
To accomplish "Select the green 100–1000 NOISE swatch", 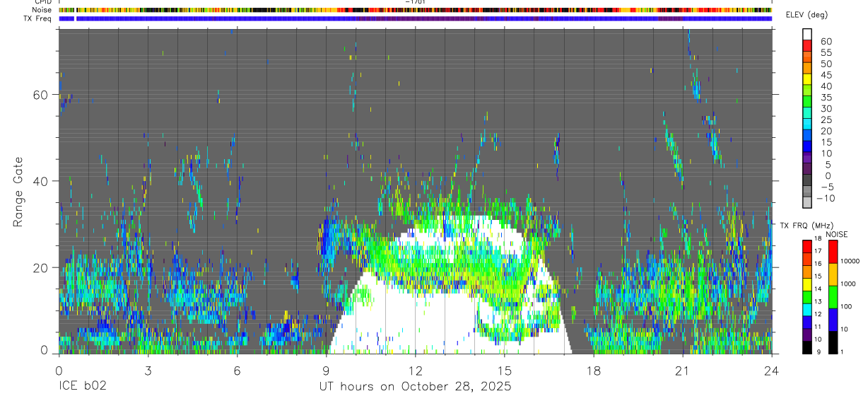I will [x=833, y=296].
